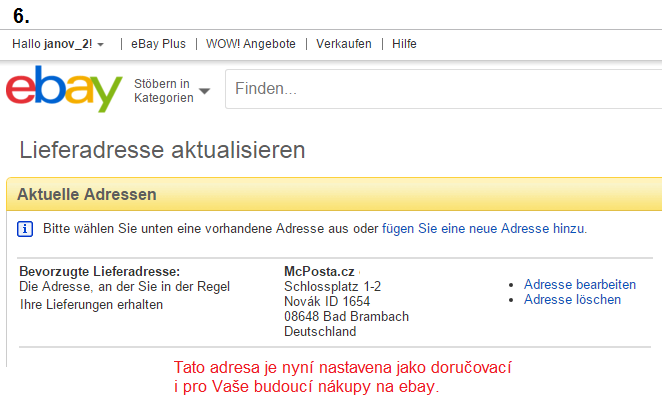Click Adresse löschen link
The image size is (666, 410).
[572, 300]
